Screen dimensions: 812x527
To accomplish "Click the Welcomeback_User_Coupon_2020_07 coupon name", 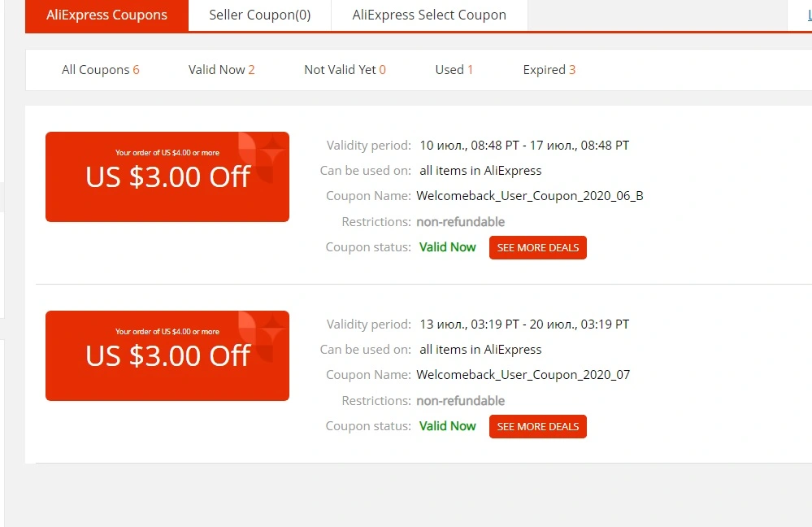I will (523, 375).
